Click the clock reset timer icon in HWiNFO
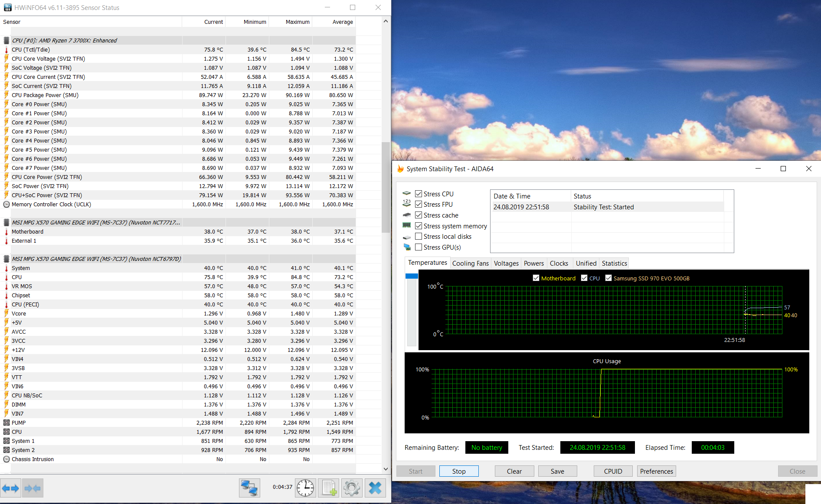821x504 pixels. (306, 488)
